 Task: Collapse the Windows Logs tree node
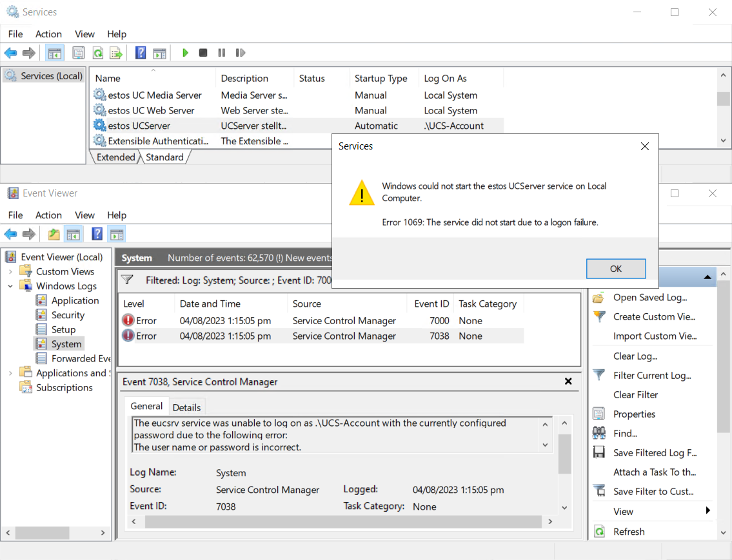coord(10,286)
